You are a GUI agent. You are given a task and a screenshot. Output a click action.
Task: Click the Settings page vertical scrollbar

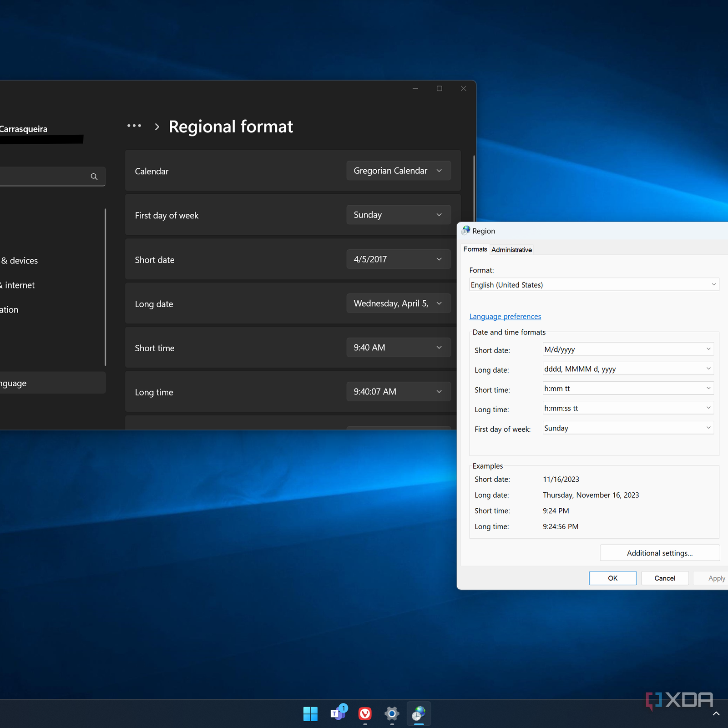(474, 191)
